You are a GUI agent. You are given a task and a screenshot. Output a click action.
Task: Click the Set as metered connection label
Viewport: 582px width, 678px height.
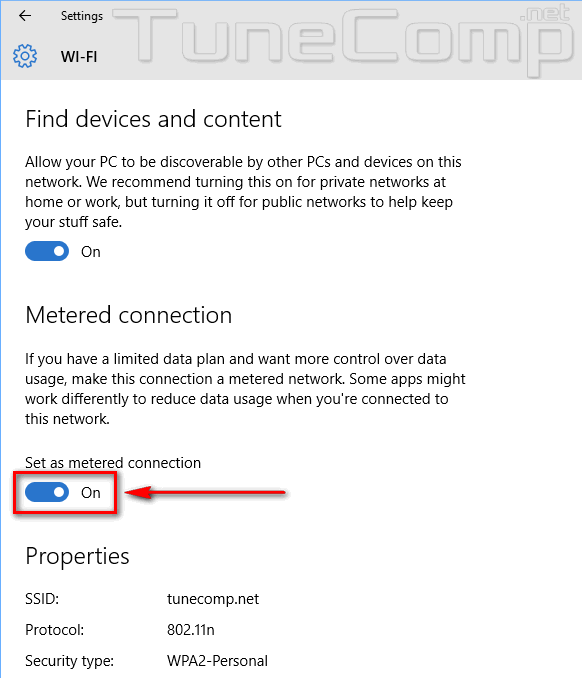113,463
